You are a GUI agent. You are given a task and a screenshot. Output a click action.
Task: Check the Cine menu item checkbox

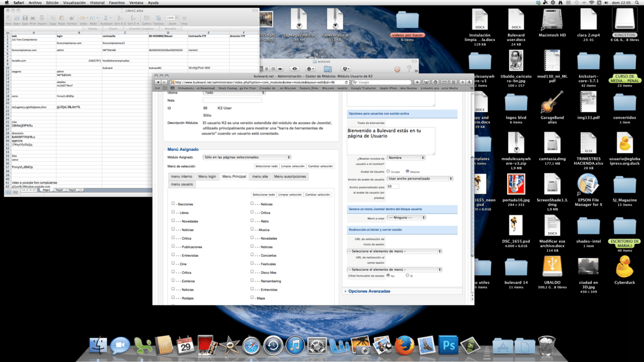tap(173, 263)
